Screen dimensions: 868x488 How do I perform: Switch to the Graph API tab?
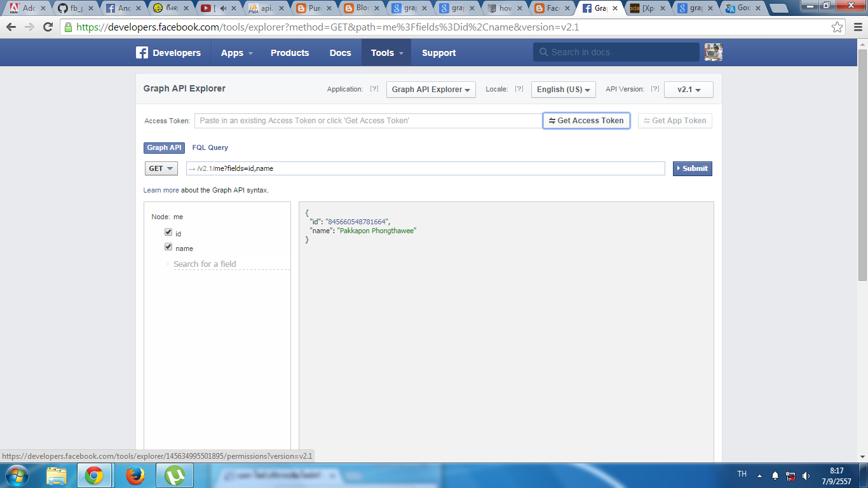(x=164, y=147)
